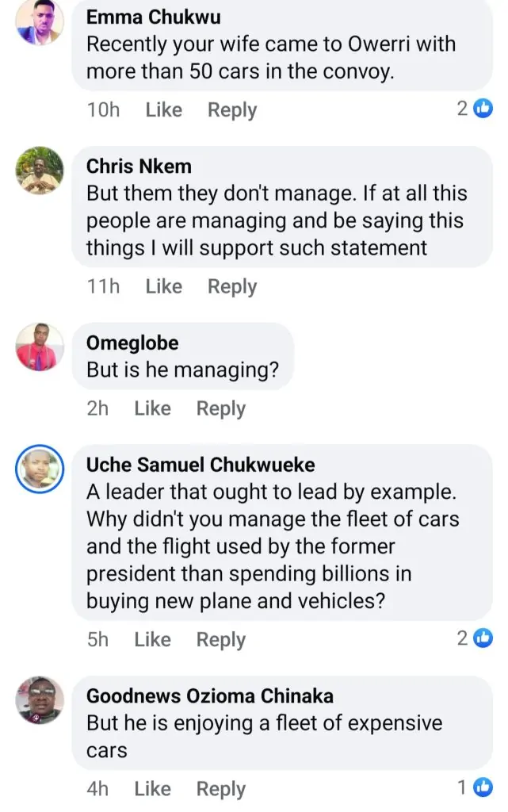Image resolution: width=508 pixels, height=812 pixels.
Task: Click the like reaction icon on Goodnews Ozioma Chinaka's comment
Action: pos(483,787)
